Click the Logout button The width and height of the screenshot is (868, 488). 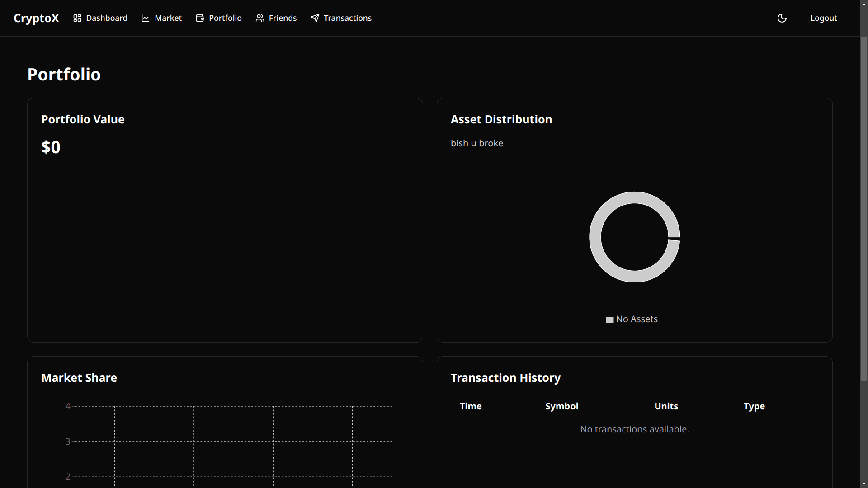click(x=824, y=18)
